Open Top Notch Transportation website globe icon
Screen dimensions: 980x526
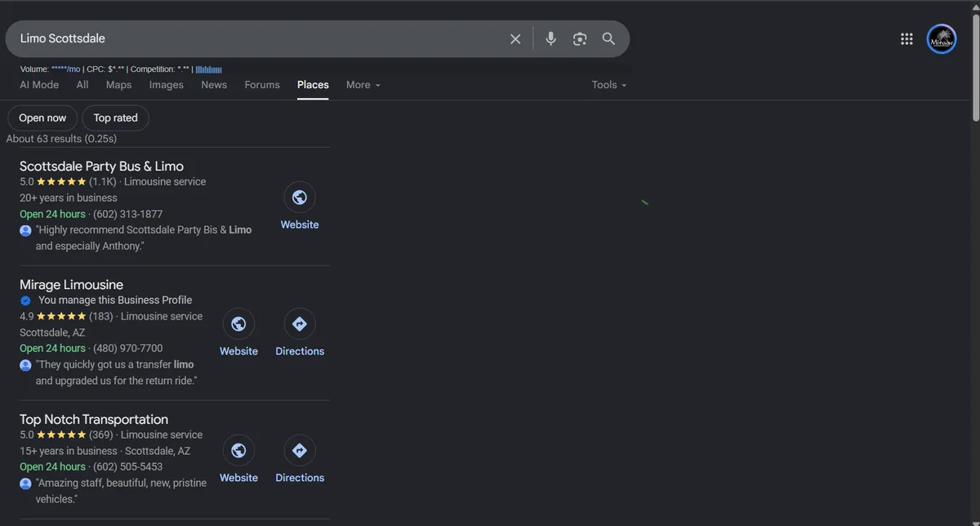click(x=238, y=450)
